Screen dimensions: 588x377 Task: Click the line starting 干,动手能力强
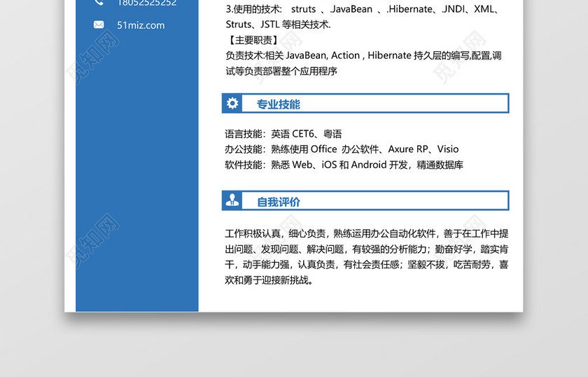tap(366, 264)
